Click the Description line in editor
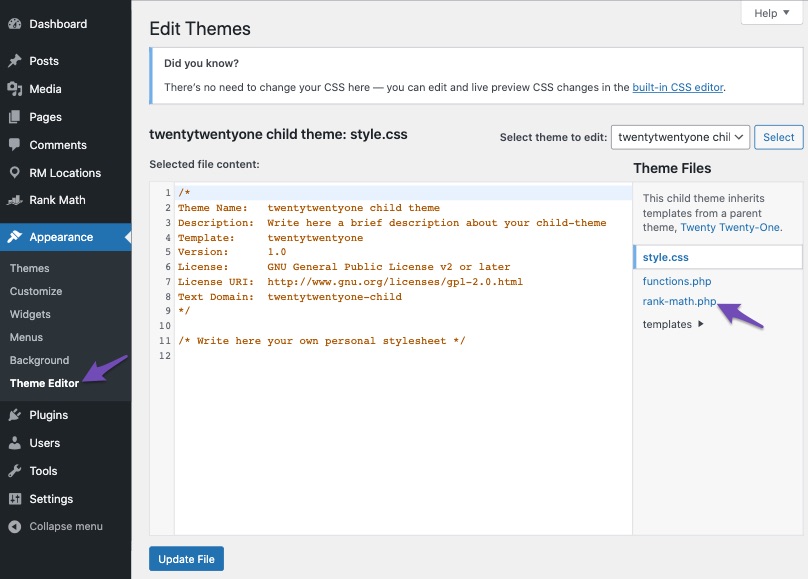Image resolution: width=808 pixels, height=579 pixels. pos(392,223)
